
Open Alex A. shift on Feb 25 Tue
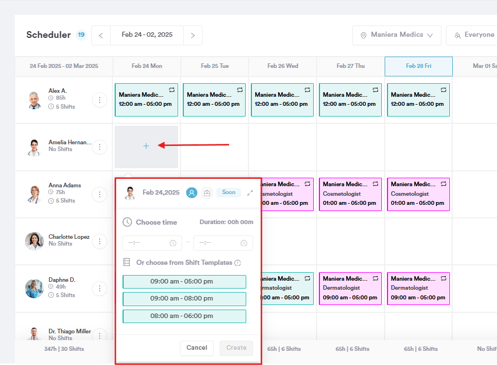[x=214, y=100]
